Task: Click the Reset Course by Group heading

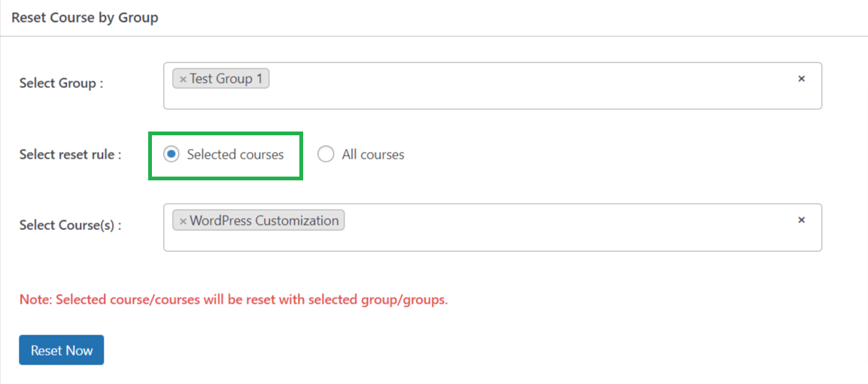Action: point(85,18)
